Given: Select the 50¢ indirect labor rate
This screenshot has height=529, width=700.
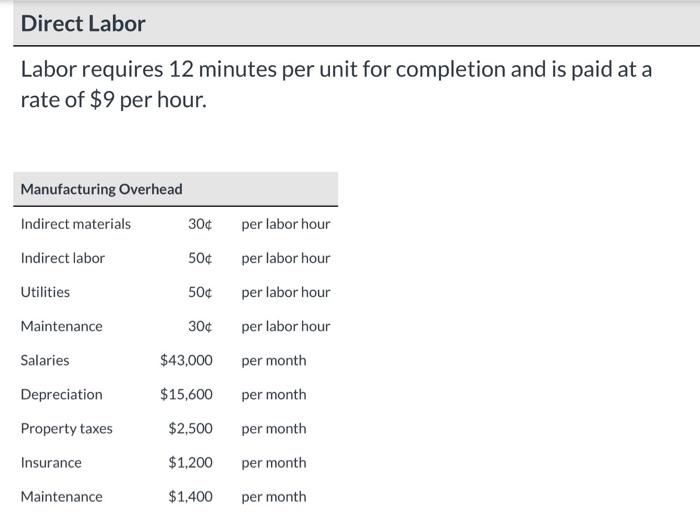Looking at the screenshot, I should pos(200,258).
